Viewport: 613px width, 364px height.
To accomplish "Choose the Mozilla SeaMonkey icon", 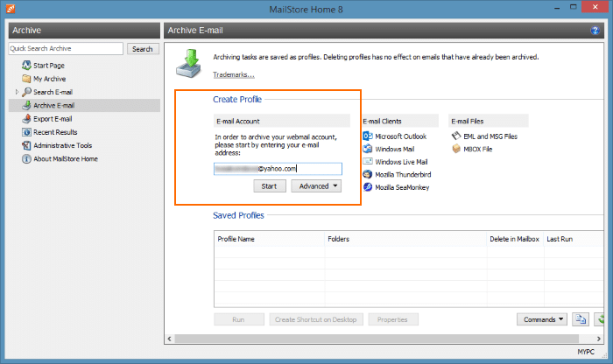I will click(368, 187).
